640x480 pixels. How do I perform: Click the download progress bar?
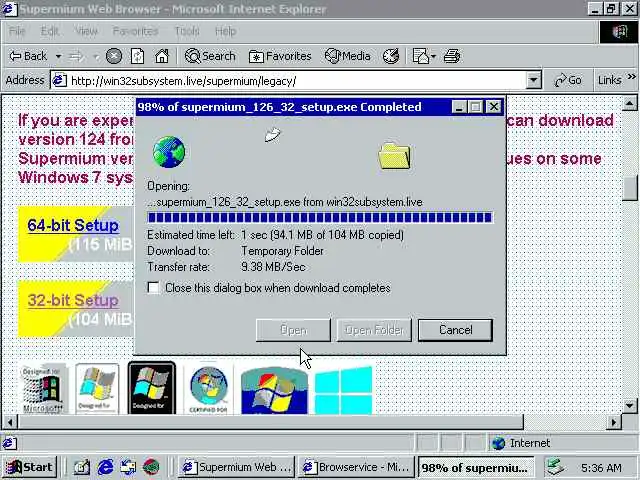click(x=320, y=217)
